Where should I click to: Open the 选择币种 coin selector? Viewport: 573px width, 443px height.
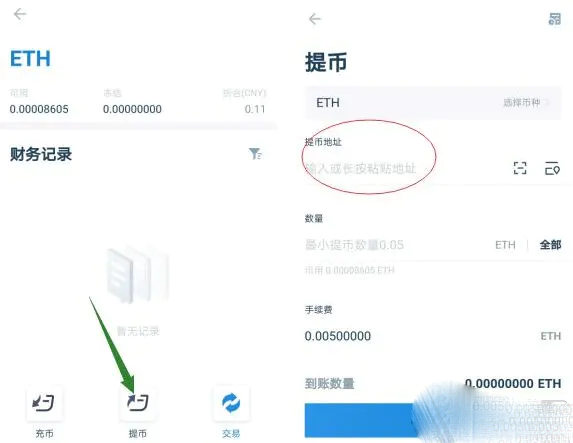pos(526,103)
